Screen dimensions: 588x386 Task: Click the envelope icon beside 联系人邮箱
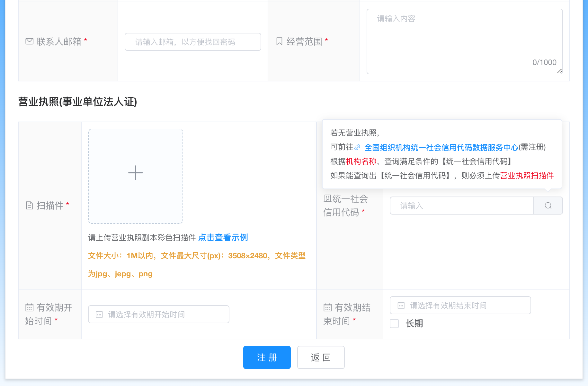pos(29,41)
